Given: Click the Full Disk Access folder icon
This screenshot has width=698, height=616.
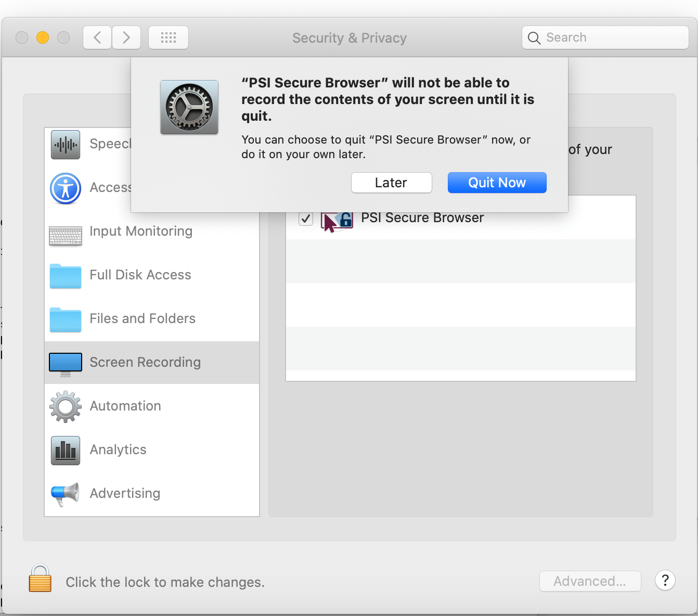Looking at the screenshot, I should pyautogui.click(x=66, y=276).
